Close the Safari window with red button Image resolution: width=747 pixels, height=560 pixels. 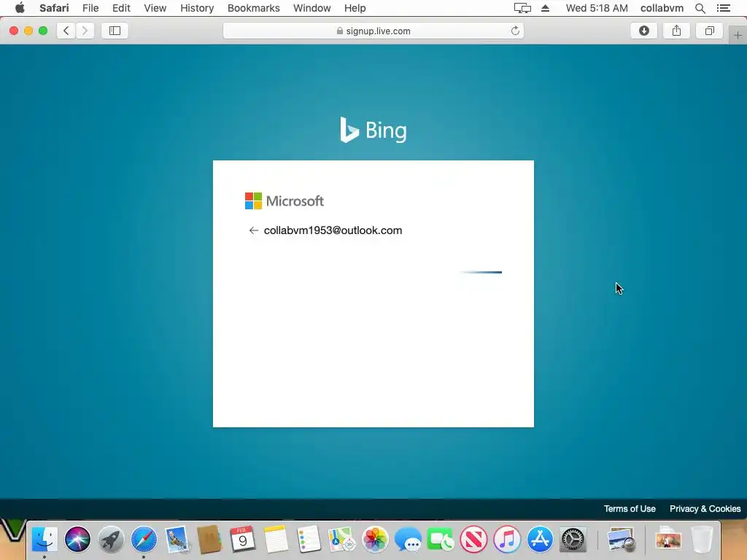tap(14, 31)
